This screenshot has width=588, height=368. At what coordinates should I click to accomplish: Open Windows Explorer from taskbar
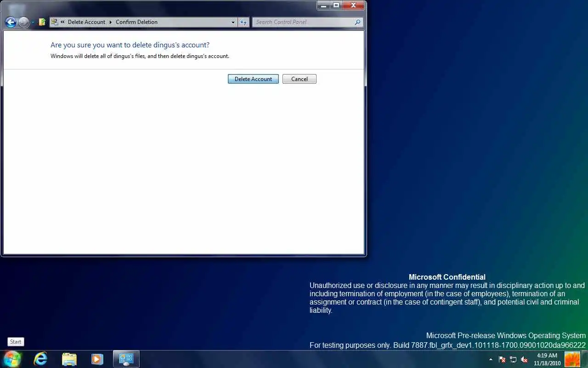pos(69,359)
